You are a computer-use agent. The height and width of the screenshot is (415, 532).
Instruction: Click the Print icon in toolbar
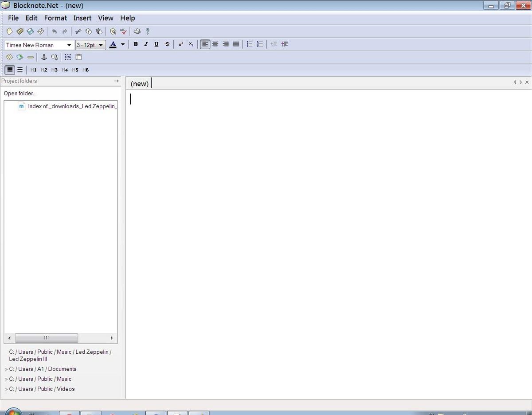point(137,31)
